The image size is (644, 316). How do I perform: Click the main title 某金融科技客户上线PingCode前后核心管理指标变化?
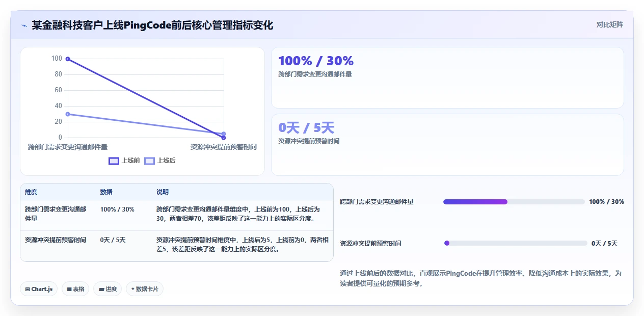coord(152,25)
